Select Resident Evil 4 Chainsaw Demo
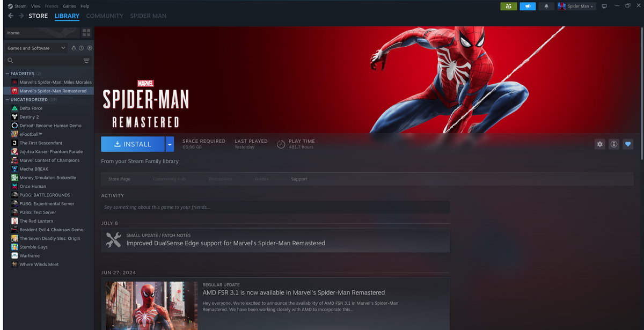The height and width of the screenshot is (330, 644). tap(51, 230)
